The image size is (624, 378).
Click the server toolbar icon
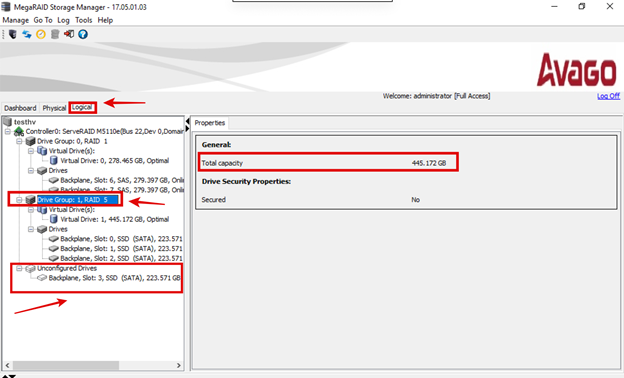pos(13,34)
